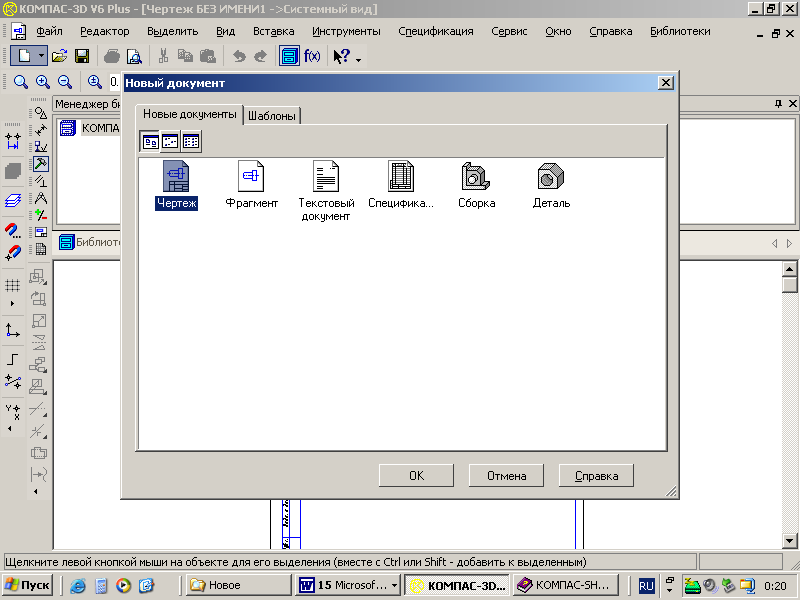
Task: Click the Internet Explorer quick launch icon
Action: (78, 586)
